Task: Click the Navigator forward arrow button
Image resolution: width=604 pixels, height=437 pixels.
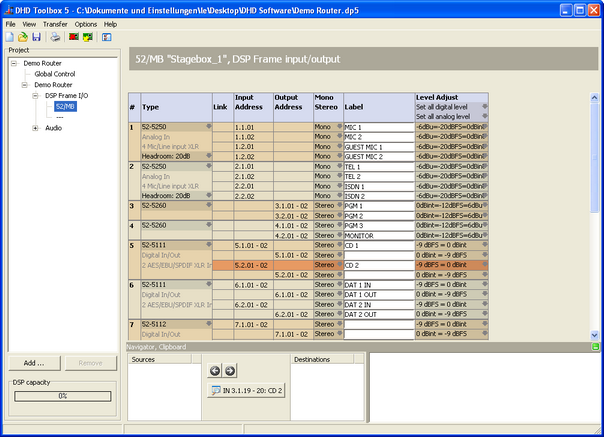Action: [x=229, y=370]
